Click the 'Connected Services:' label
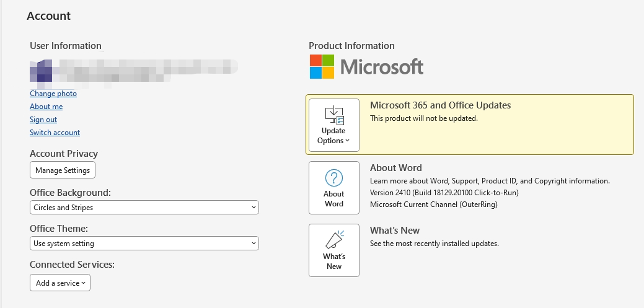This screenshot has width=644, height=308. point(72,265)
